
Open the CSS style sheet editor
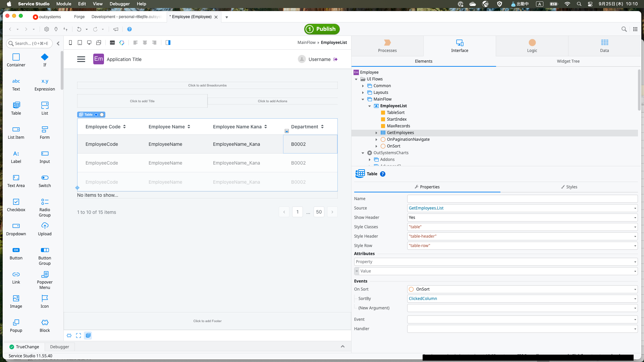(x=112, y=43)
